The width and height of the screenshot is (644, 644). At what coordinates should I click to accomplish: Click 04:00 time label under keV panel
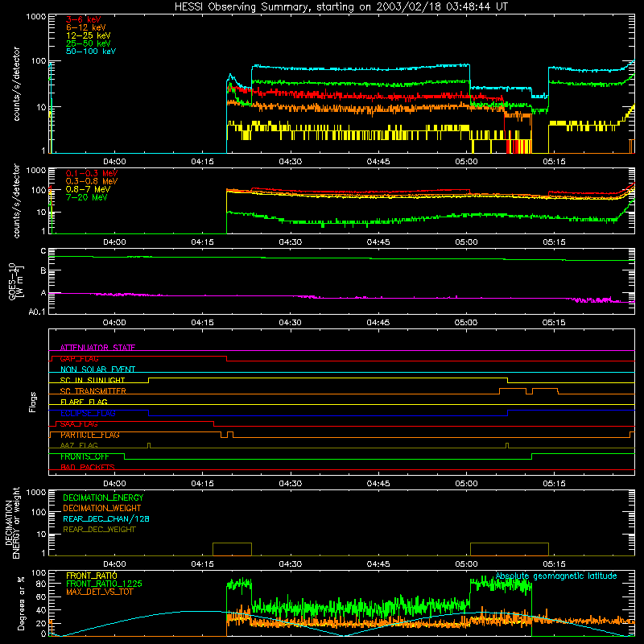click(x=114, y=162)
